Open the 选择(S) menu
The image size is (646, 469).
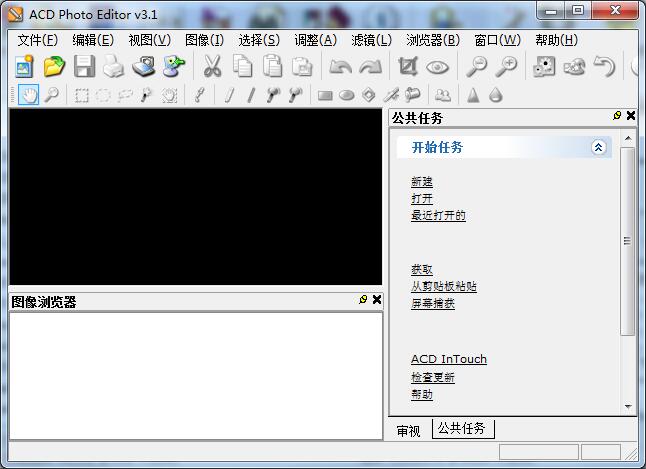pyautogui.click(x=259, y=40)
